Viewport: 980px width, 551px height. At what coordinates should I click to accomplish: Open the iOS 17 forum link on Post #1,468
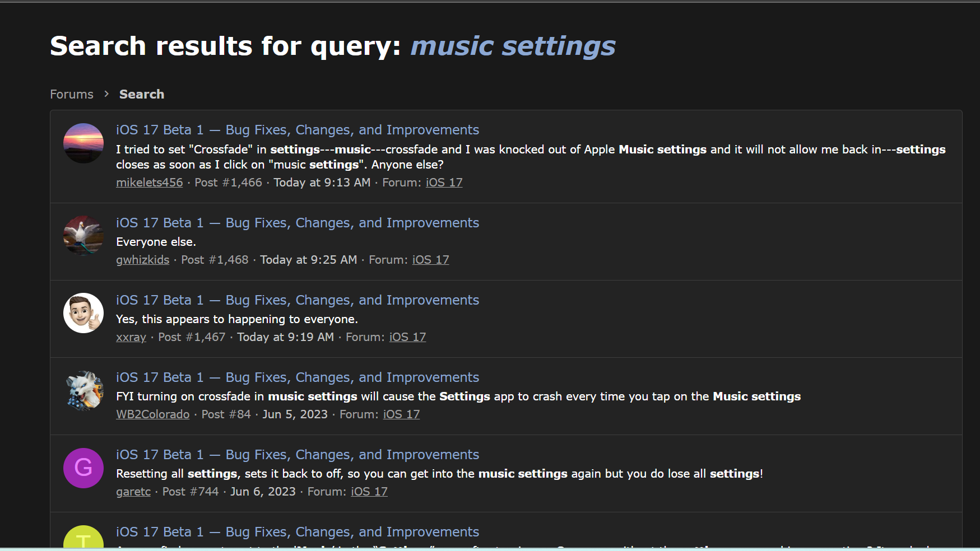(x=431, y=260)
